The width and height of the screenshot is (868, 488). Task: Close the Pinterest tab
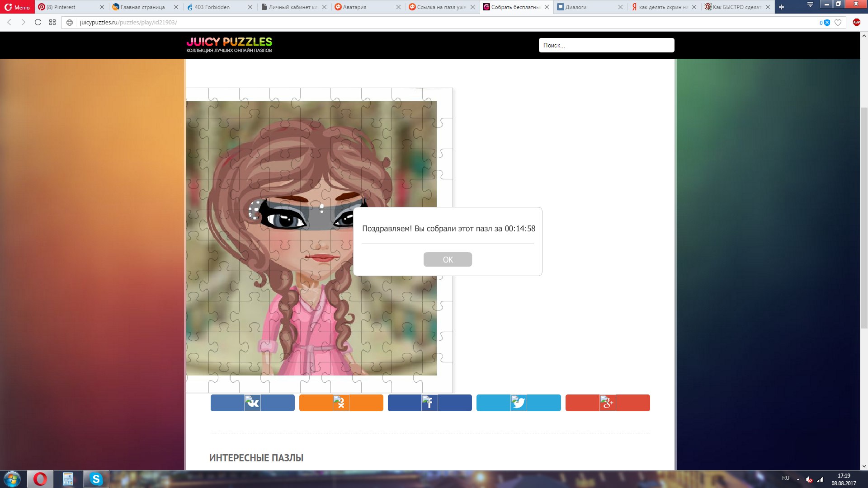[x=102, y=7]
